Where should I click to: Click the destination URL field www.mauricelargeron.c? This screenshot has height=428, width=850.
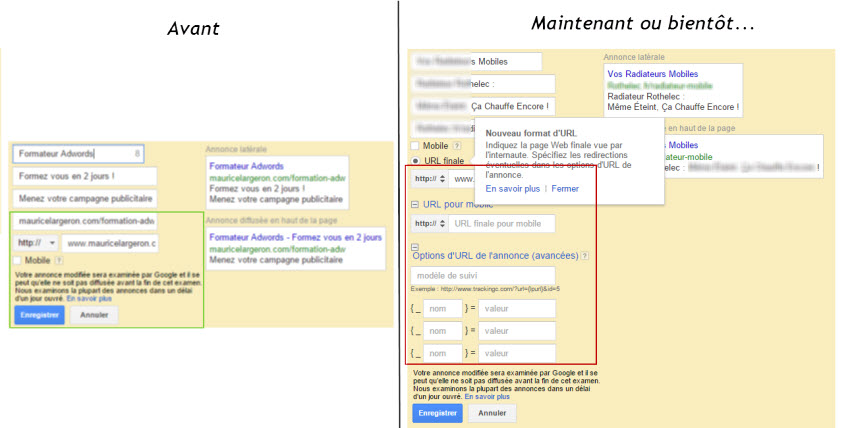tap(110, 243)
